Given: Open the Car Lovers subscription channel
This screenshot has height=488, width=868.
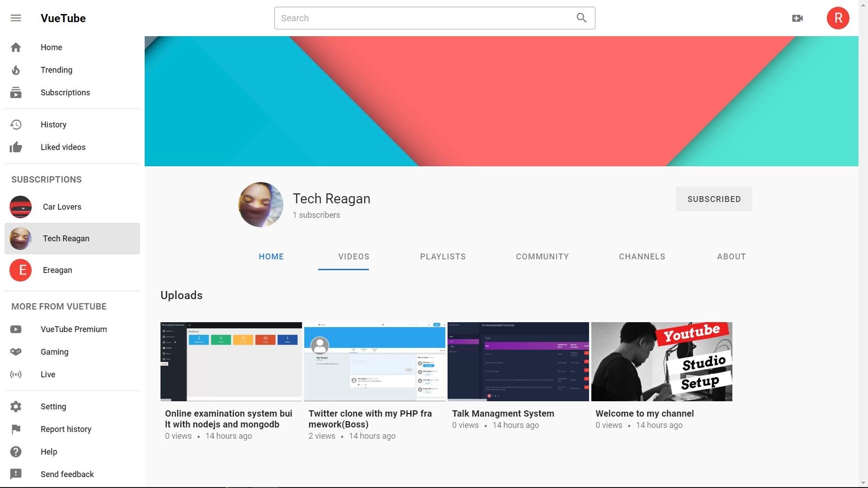Looking at the screenshot, I should (x=62, y=207).
